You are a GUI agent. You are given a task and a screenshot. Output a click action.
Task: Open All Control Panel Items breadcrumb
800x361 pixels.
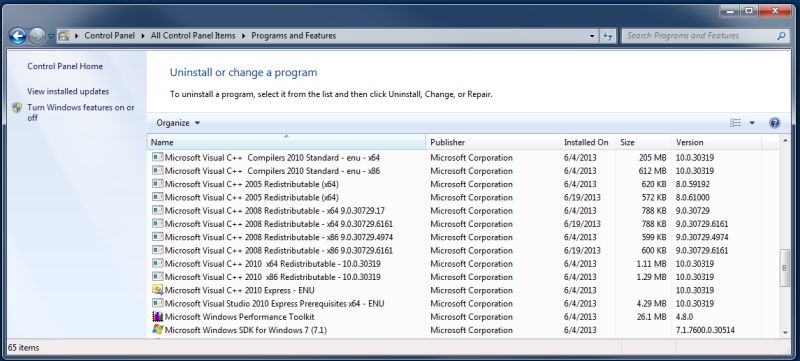[193, 36]
